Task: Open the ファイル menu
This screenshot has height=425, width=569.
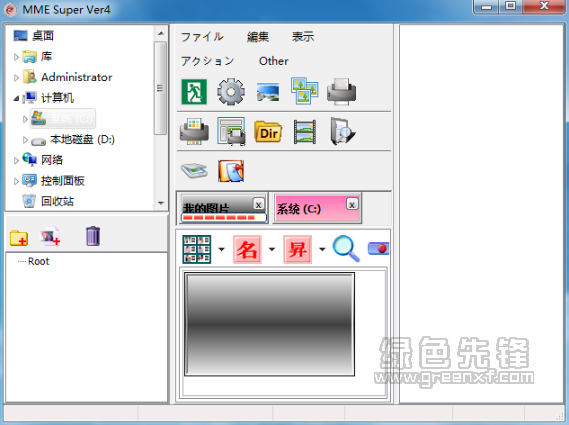Action: point(202,37)
